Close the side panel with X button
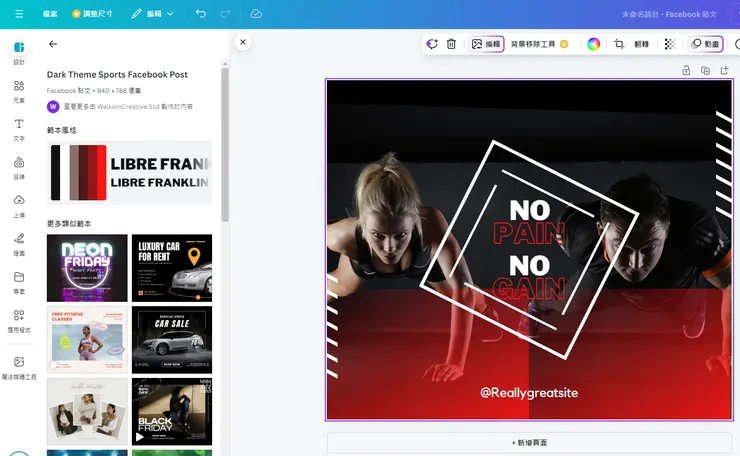The image size is (740, 456). pos(243,42)
